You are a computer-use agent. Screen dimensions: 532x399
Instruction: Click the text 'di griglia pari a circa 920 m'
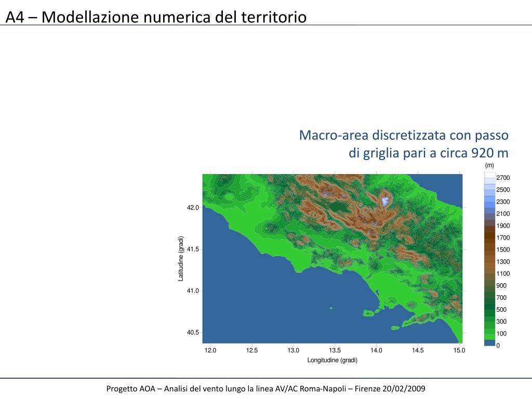coord(429,153)
